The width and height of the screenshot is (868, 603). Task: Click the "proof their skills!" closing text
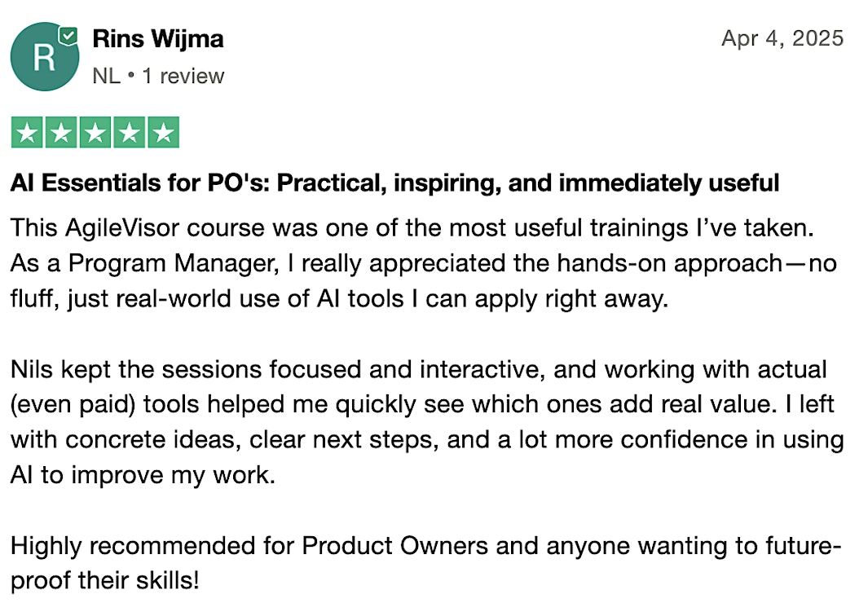pos(104,582)
